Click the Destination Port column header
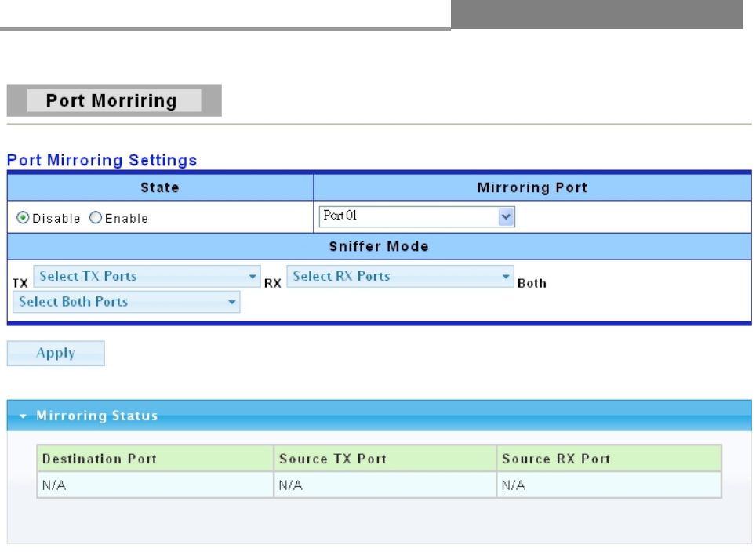 click(155, 459)
